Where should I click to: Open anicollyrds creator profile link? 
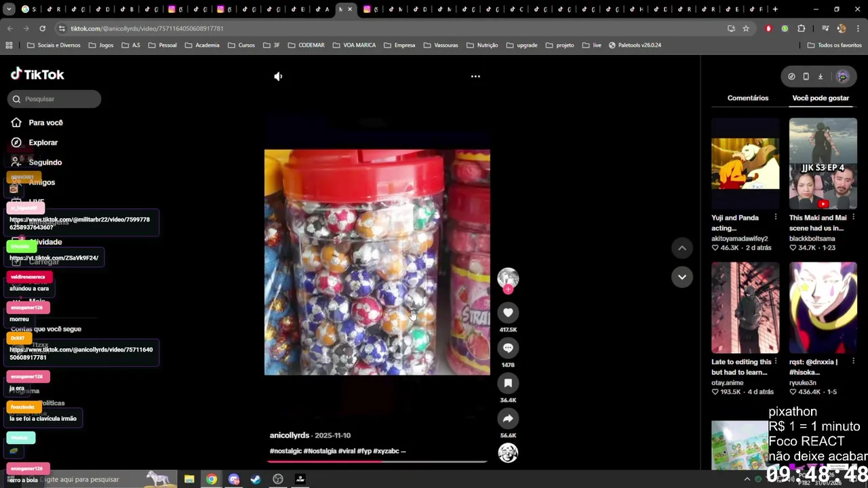(x=290, y=435)
